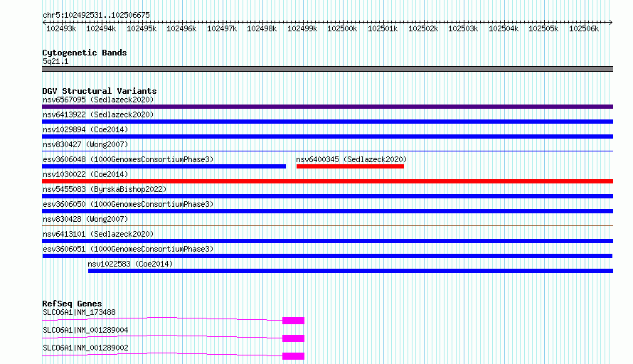Open the nsv6413922 (Sedlazeck2020) variant label

[x=98, y=114]
